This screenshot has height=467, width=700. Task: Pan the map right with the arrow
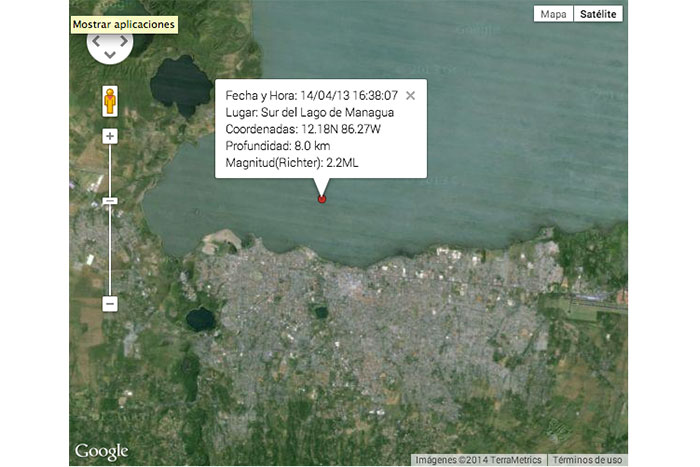pyautogui.click(x=125, y=42)
